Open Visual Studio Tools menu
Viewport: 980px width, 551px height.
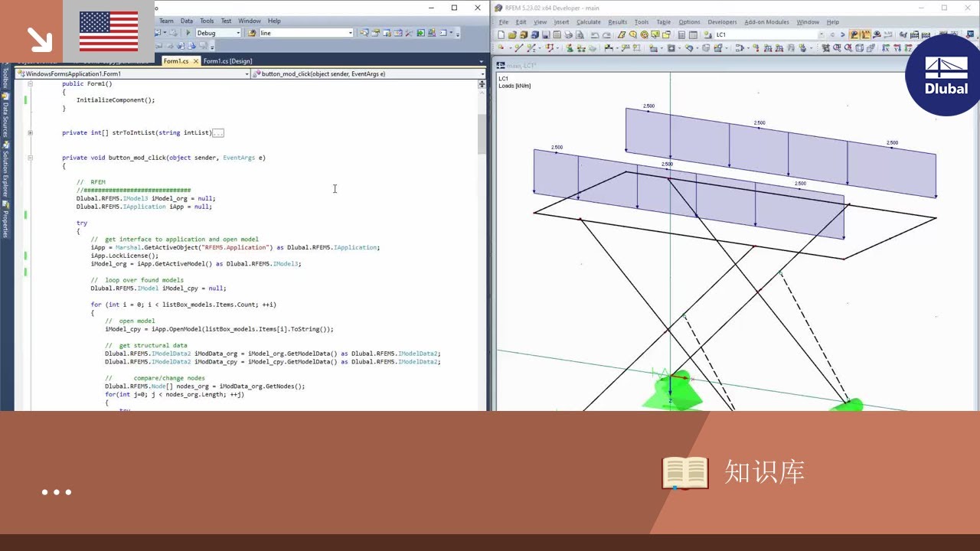click(207, 21)
